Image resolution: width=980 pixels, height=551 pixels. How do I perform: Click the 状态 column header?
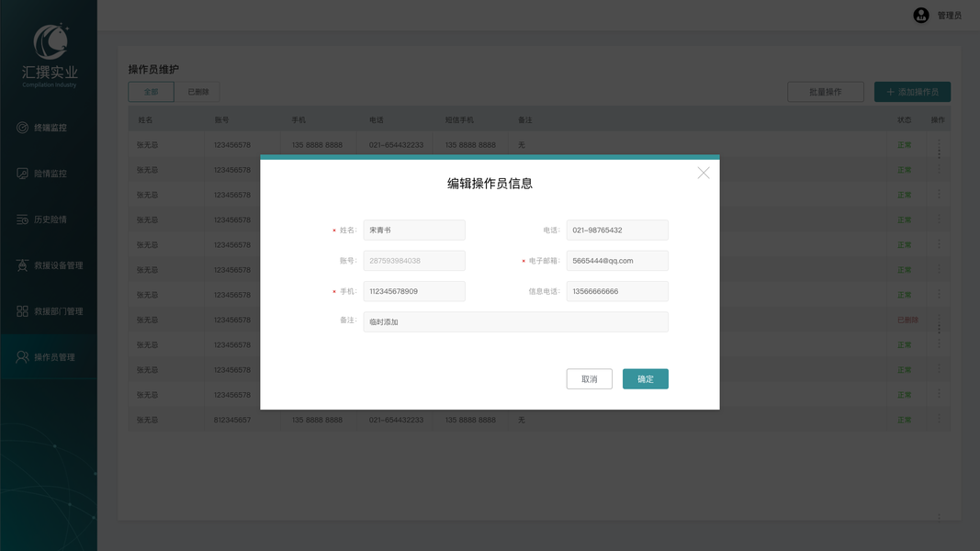(905, 120)
